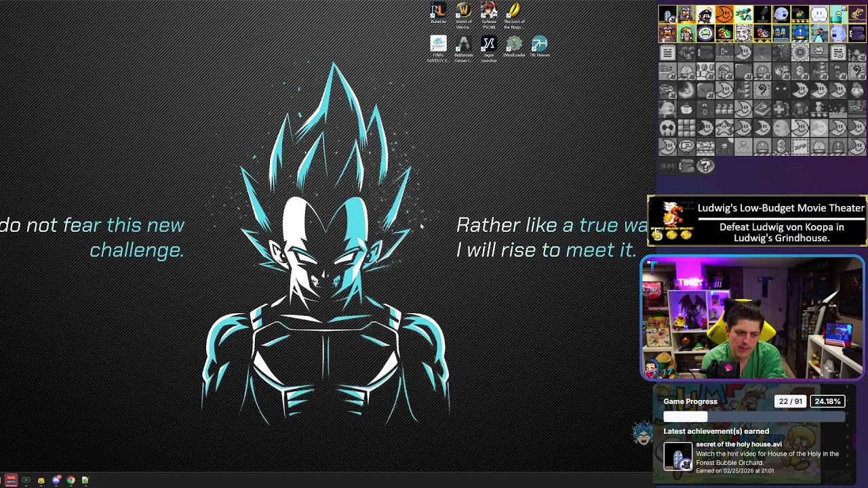
Task: Click the 22 / 91 achievement counter
Action: point(791,401)
